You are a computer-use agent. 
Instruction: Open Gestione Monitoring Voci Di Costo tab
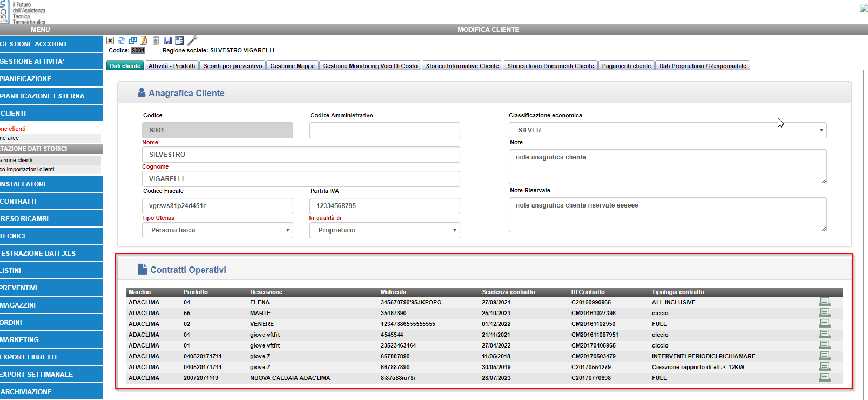[x=370, y=66]
